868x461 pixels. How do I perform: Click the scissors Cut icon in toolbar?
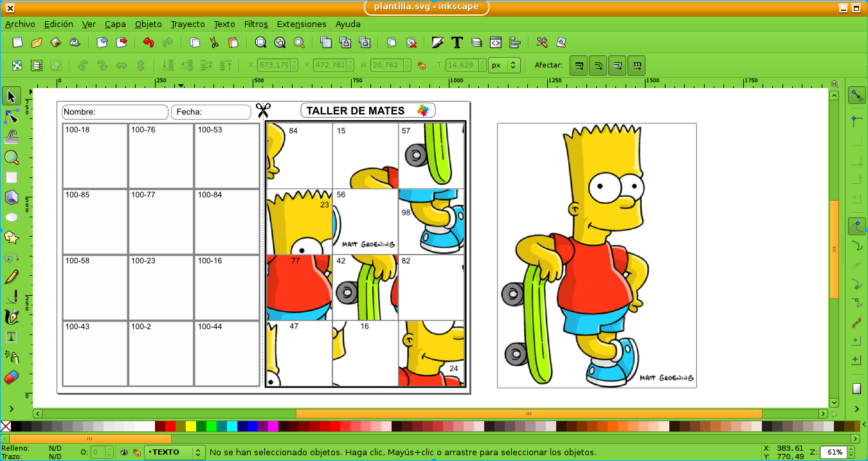(x=214, y=42)
